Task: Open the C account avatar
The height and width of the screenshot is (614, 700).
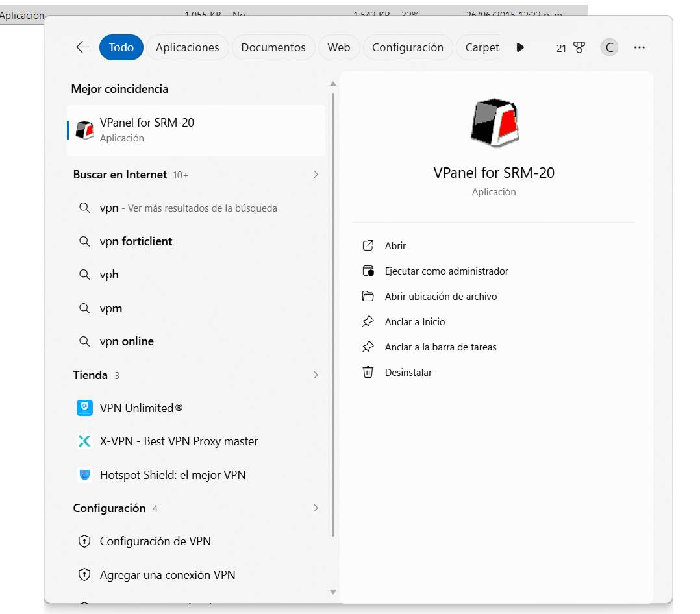Action: tap(609, 47)
